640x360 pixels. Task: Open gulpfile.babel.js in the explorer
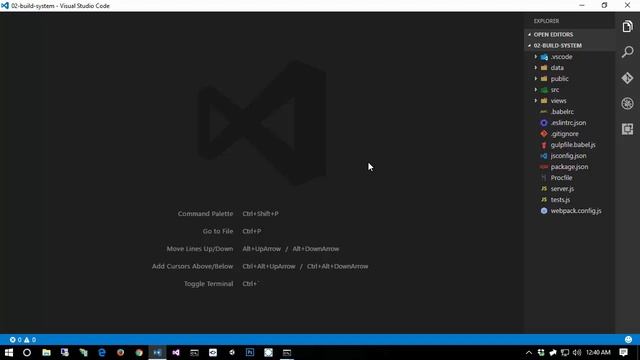click(573, 145)
